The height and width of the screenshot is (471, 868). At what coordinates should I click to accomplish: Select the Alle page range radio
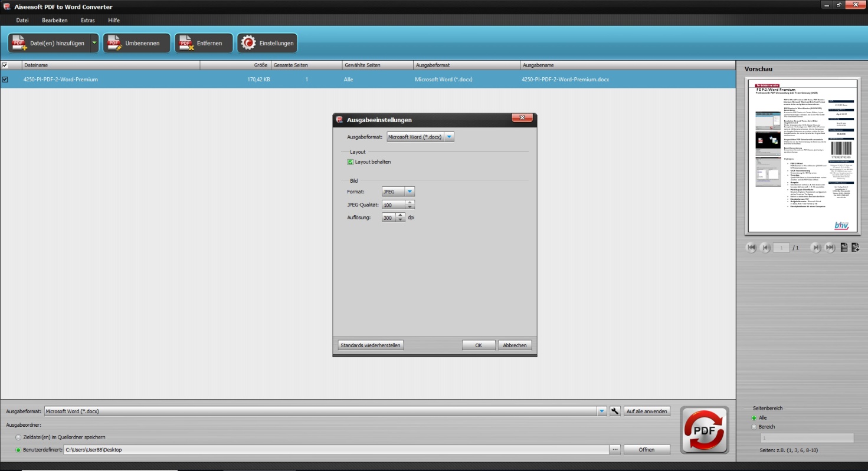click(754, 417)
